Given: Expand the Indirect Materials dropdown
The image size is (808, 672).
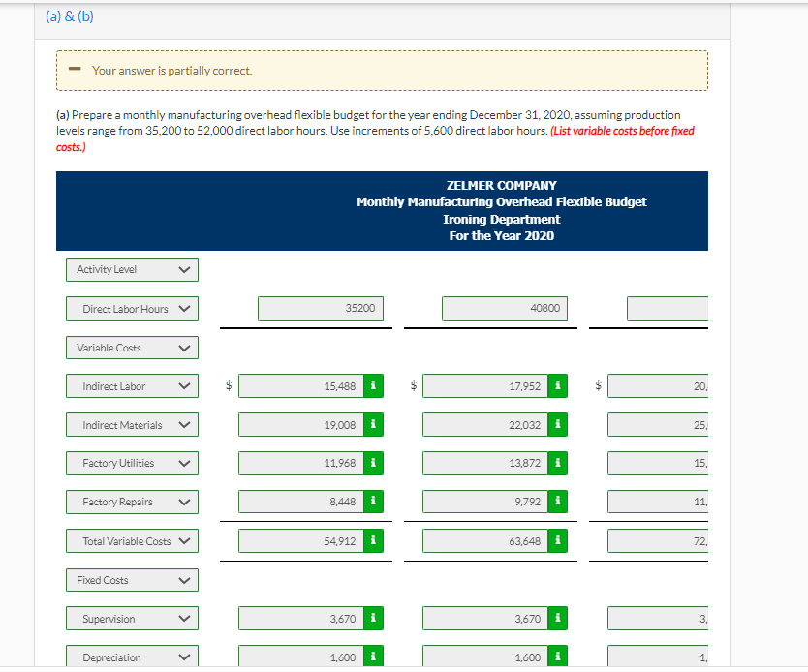Looking at the screenshot, I should [132, 425].
